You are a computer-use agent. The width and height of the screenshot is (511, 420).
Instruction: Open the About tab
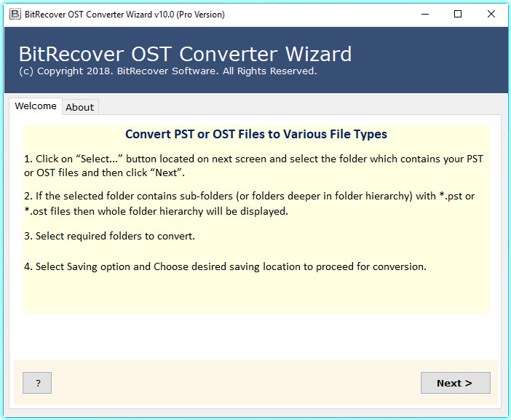[79, 107]
